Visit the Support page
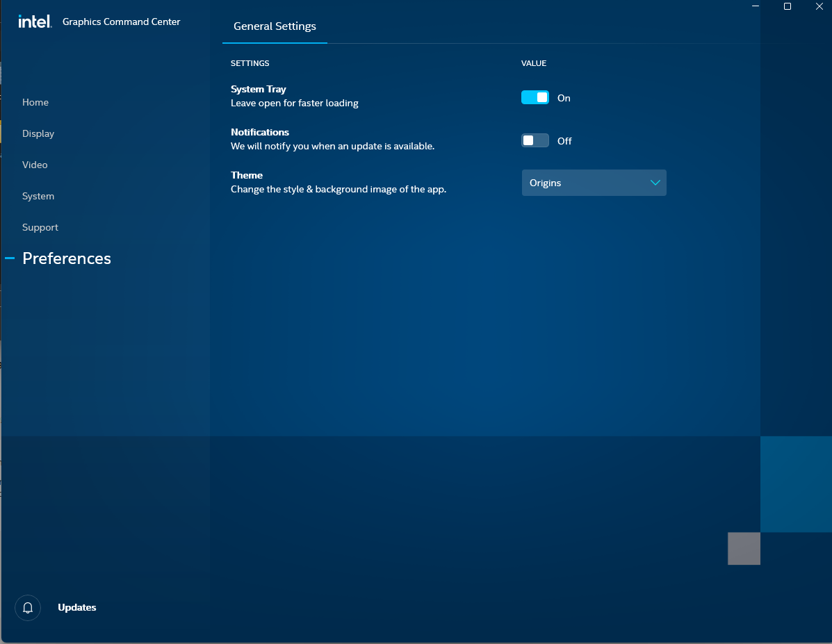This screenshot has width=832, height=644. point(40,227)
